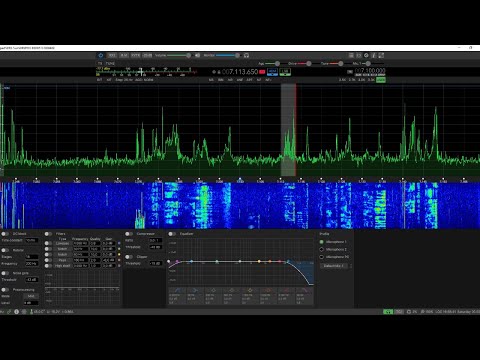Viewport: 480px width, 360px height.
Task: Click the DC block Time constant field
Action: click(x=32, y=240)
